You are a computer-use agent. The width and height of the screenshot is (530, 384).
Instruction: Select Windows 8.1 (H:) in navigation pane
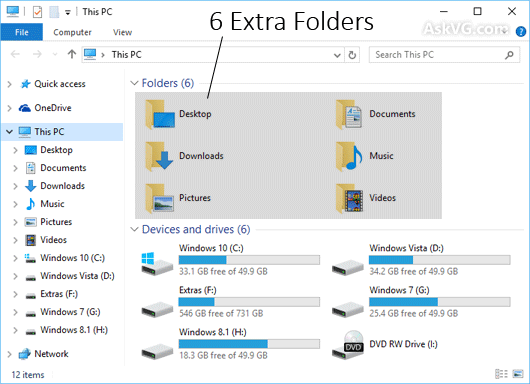tap(74, 330)
